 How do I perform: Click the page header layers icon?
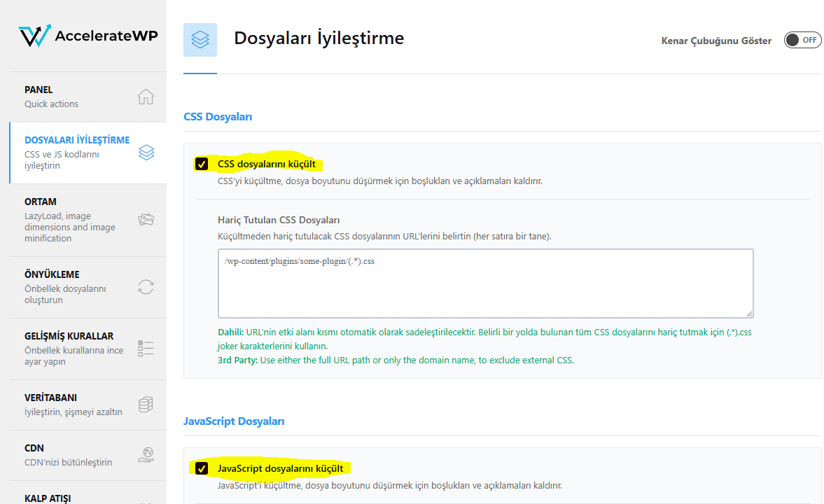pyautogui.click(x=200, y=40)
